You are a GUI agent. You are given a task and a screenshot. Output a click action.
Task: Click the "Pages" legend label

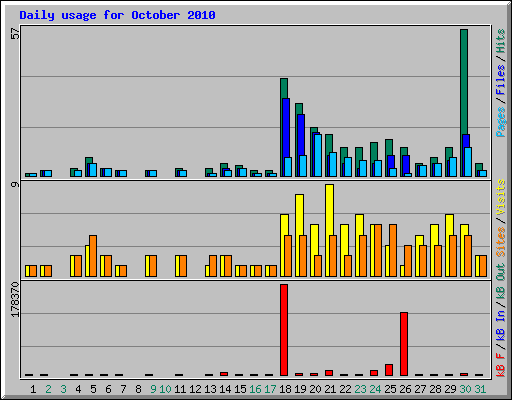point(500,122)
